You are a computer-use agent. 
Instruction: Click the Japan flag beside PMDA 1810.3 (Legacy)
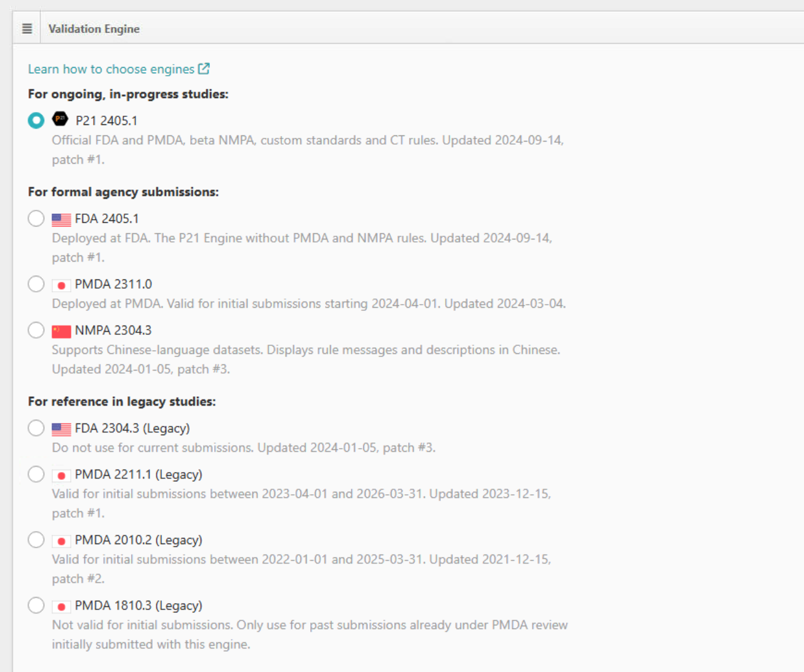tap(62, 606)
